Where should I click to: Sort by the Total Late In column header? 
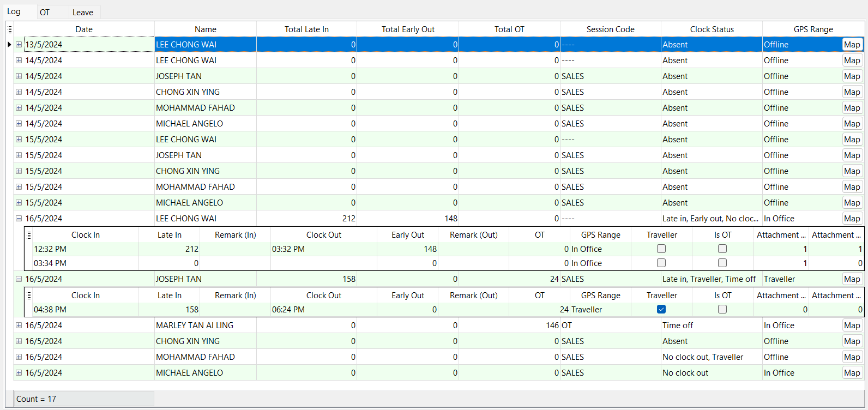(x=306, y=29)
